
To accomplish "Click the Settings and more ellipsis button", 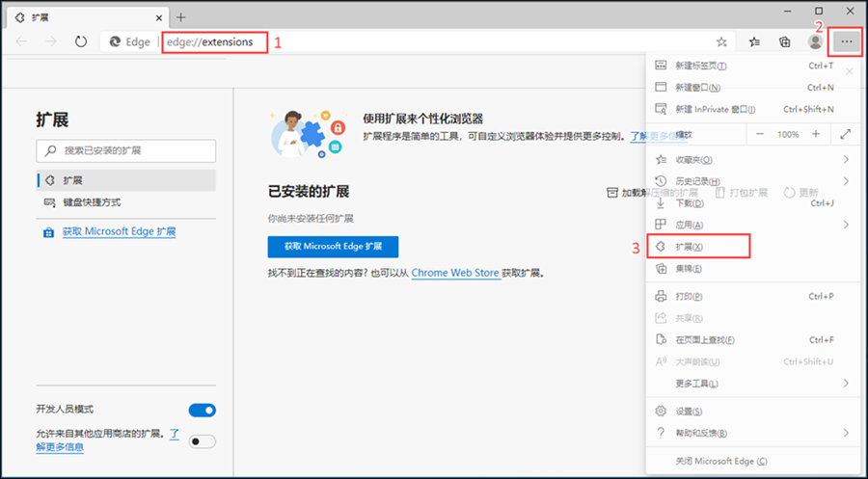I will [x=847, y=41].
